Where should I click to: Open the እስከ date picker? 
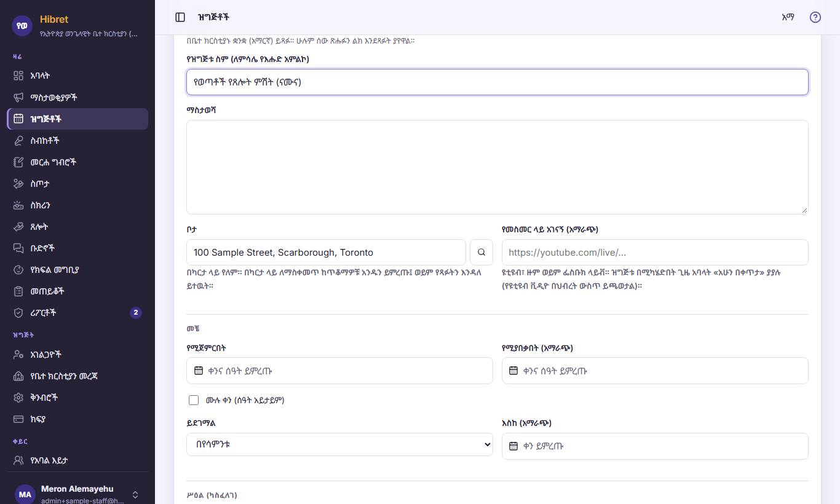coord(655,446)
